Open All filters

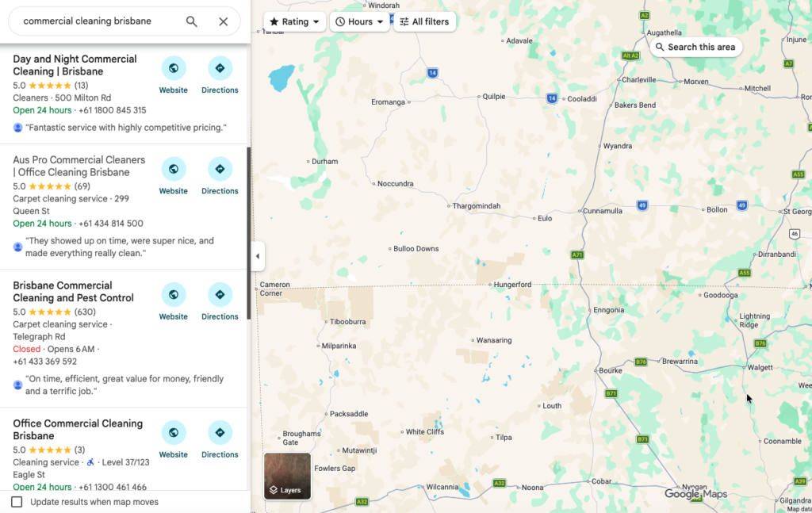[x=425, y=21]
